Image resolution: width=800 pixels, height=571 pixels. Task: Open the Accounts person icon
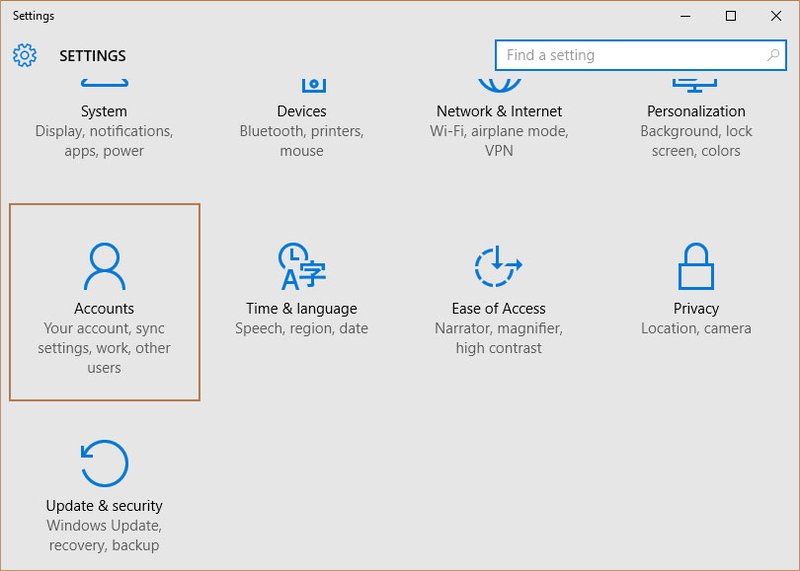tap(105, 266)
